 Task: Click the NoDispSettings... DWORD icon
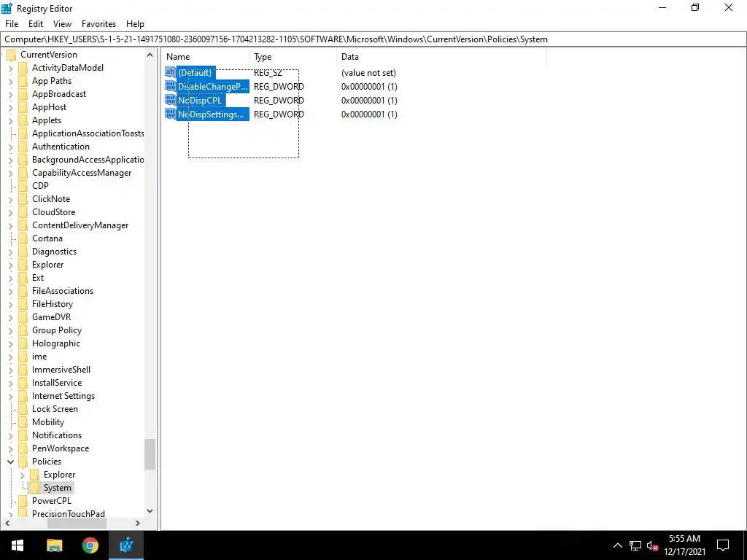coord(170,114)
